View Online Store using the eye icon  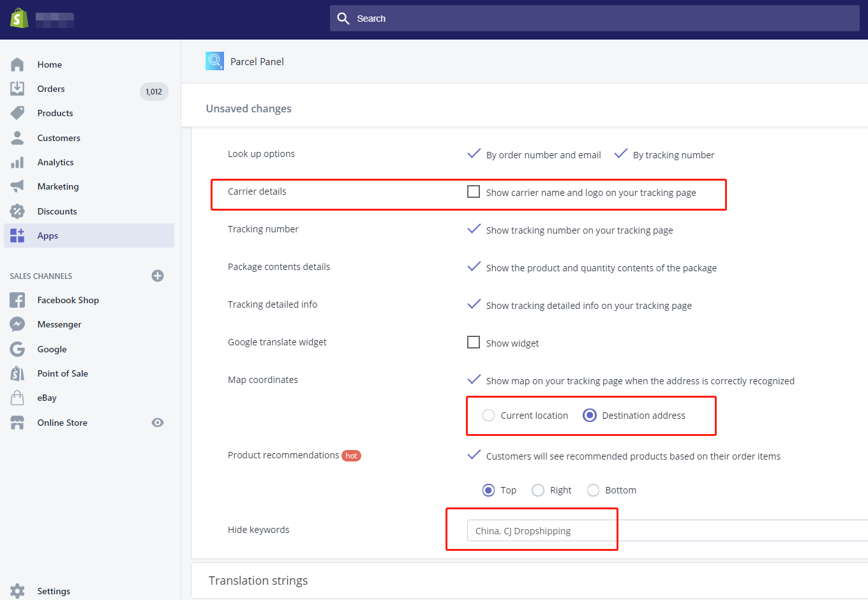pyautogui.click(x=158, y=423)
